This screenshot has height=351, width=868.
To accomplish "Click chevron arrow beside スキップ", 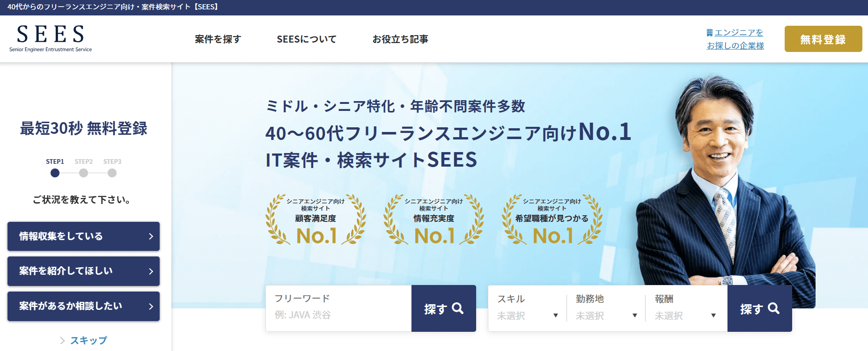I will point(62,340).
